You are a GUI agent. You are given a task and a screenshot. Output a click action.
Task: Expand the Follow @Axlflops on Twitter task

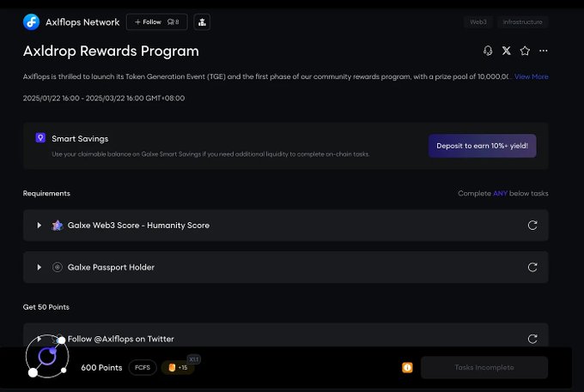tap(40, 339)
